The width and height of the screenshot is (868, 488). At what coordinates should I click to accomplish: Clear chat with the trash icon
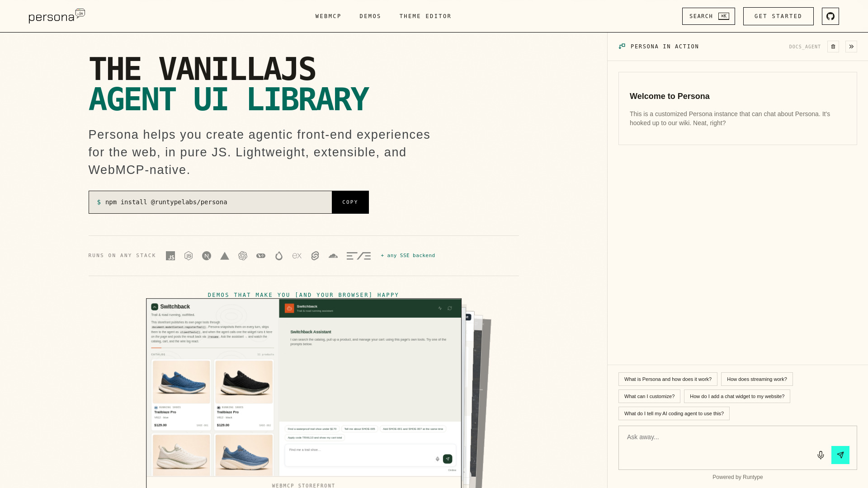point(833,47)
